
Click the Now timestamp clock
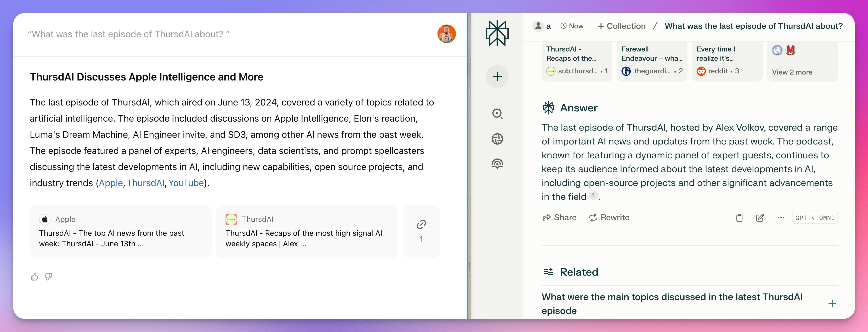(x=572, y=26)
